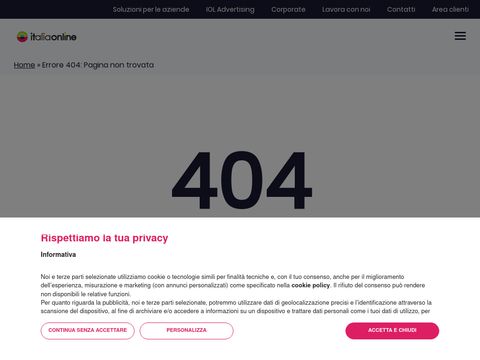Choose Continua senza accettare button
The height and width of the screenshot is (360, 480).
88,331
